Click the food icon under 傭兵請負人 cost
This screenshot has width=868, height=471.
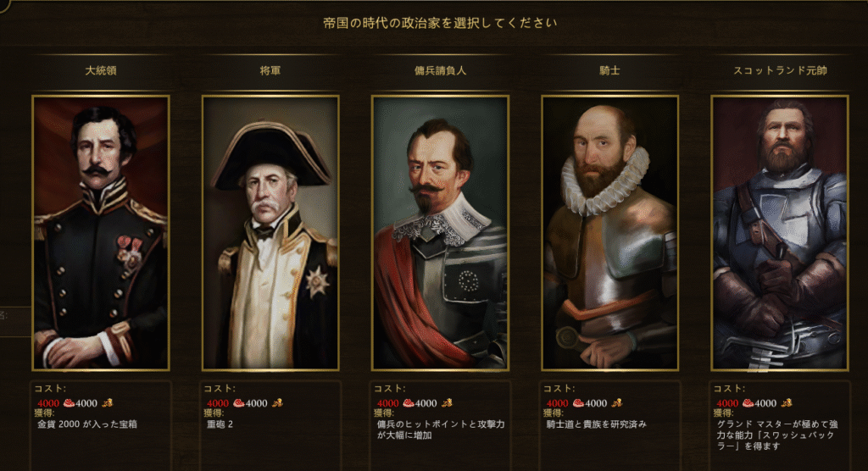click(x=409, y=403)
